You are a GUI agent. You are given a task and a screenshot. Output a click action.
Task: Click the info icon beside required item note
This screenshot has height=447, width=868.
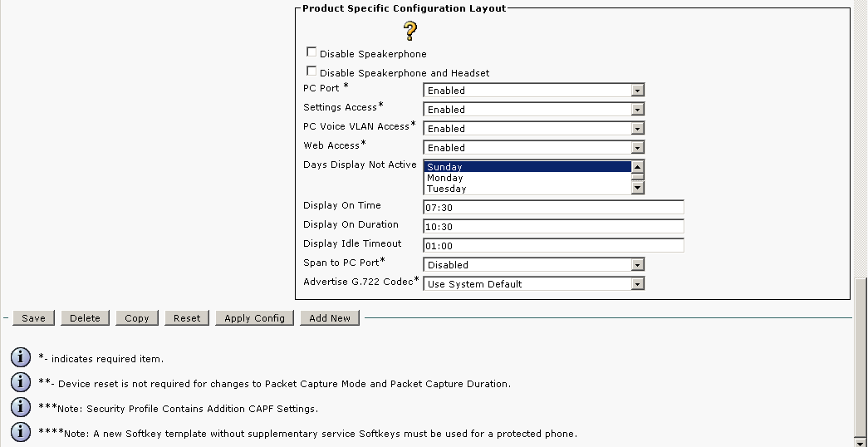click(x=21, y=358)
